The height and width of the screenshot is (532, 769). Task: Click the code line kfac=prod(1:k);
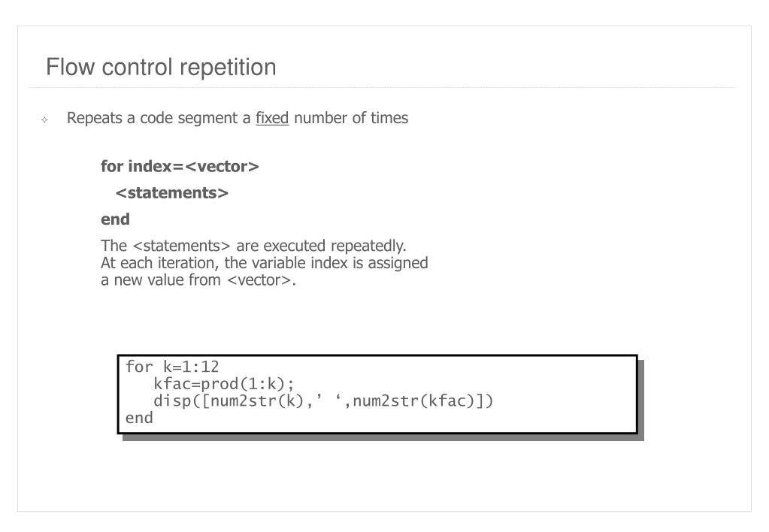(224, 384)
